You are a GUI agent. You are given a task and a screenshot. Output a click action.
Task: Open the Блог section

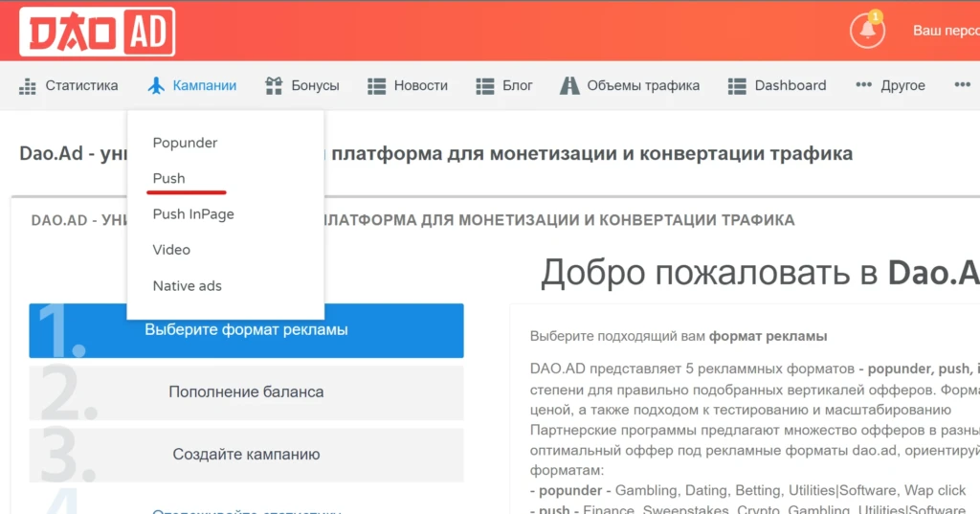518,86
